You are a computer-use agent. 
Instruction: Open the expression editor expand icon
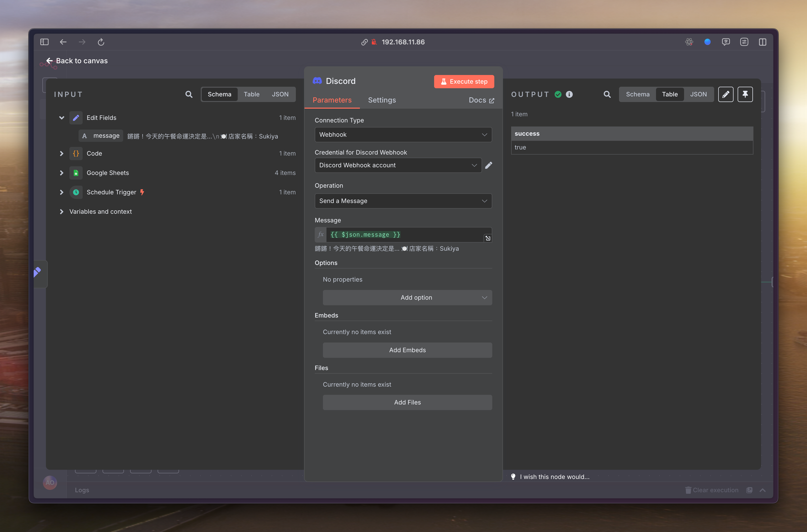(x=488, y=238)
